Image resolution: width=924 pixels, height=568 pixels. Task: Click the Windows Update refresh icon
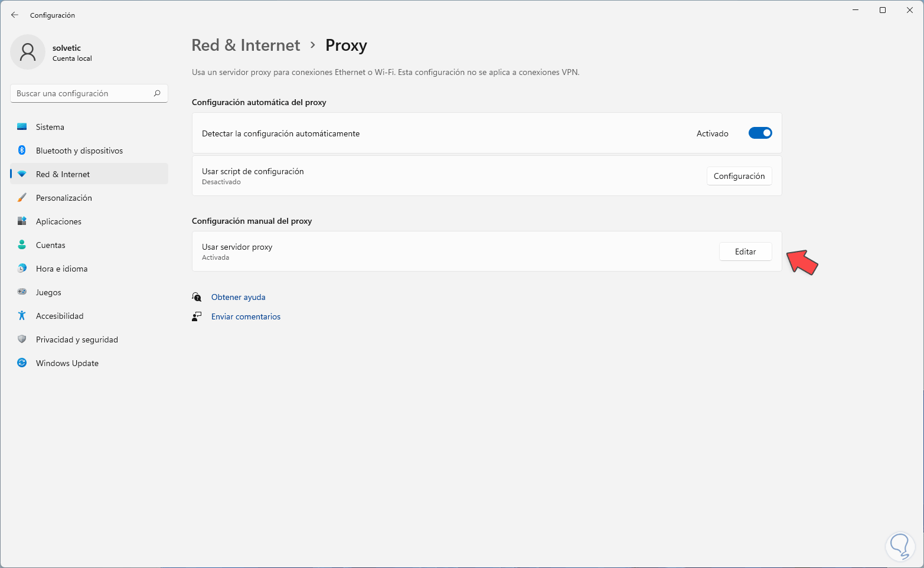point(22,363)
